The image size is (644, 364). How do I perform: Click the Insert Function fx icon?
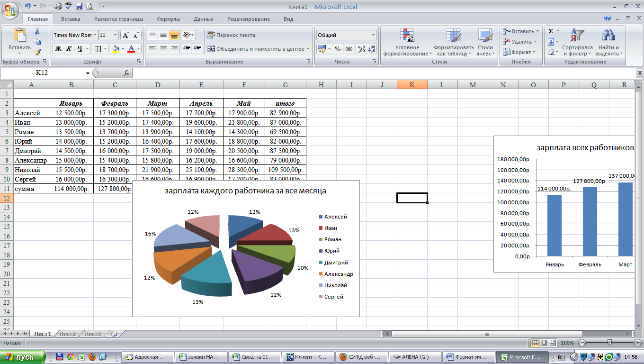(126, 73)
